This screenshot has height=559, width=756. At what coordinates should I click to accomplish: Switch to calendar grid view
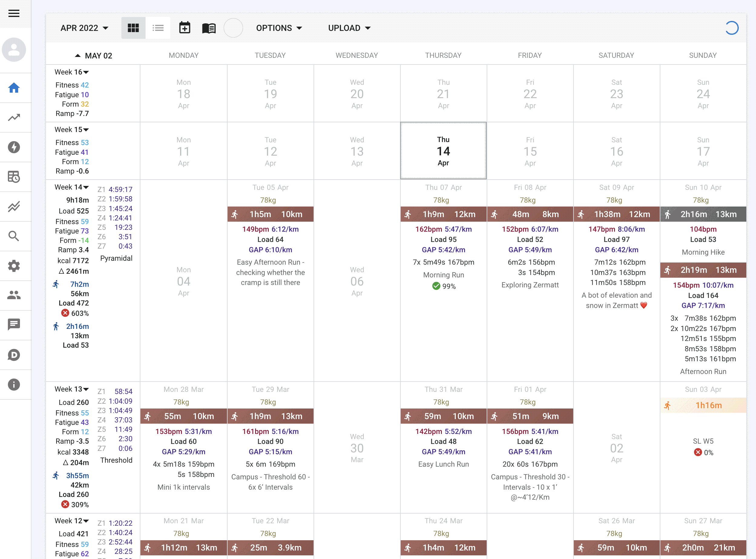pyautogui.click(x=133, y=28)
